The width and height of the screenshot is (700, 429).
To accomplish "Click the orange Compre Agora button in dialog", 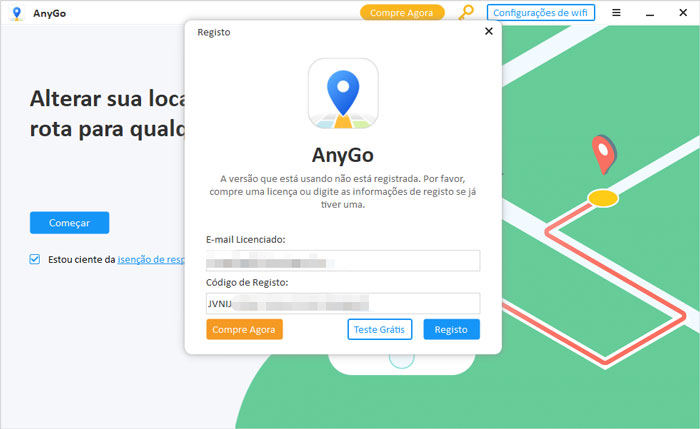I will [x=244, y=329].
